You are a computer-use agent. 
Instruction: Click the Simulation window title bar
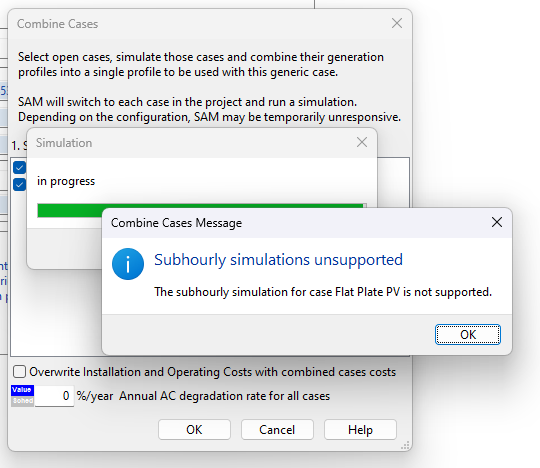(191, 143)
